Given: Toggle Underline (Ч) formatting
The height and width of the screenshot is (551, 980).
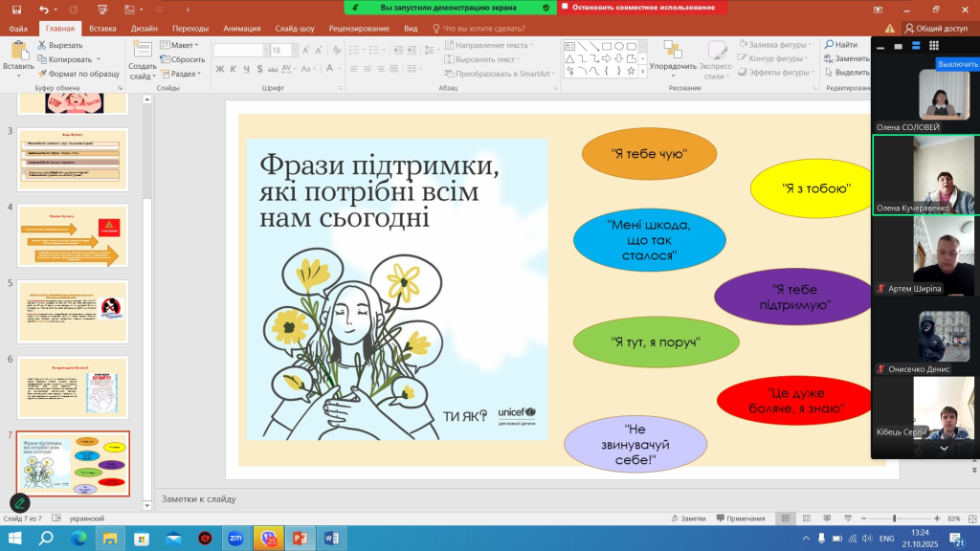Looking at the screenshot, I should coord(246,69).
